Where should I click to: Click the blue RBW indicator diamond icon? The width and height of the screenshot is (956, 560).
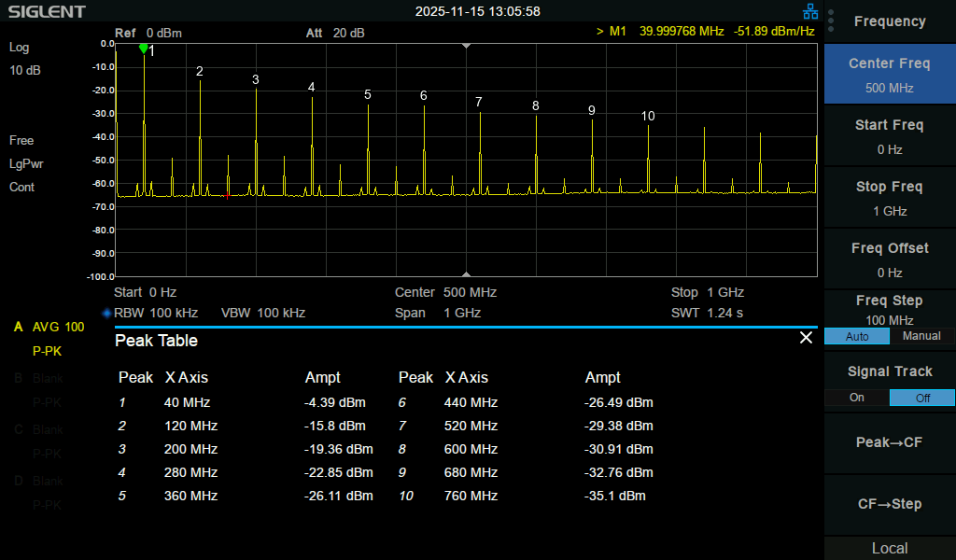click(106, 314)
